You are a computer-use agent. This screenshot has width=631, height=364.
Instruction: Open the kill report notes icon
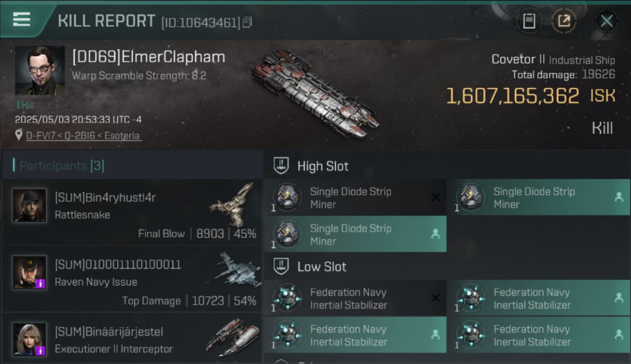point(529,21)
